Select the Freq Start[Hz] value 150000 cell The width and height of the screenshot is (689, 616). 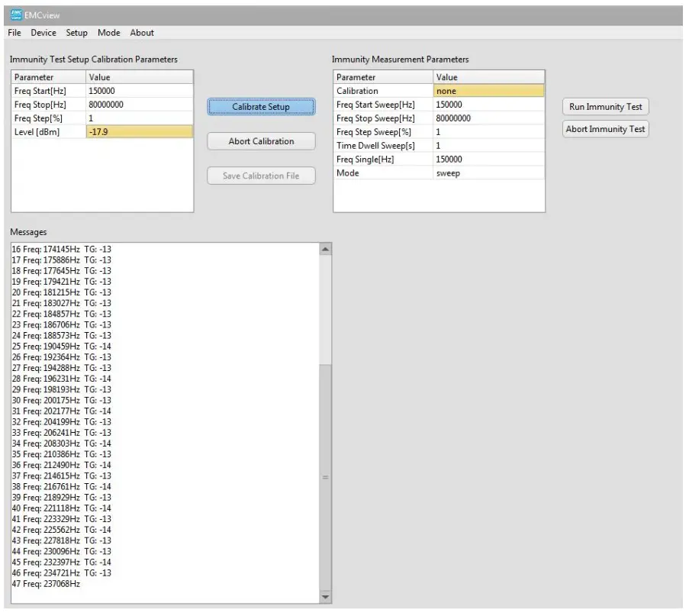tap(140, 91)
